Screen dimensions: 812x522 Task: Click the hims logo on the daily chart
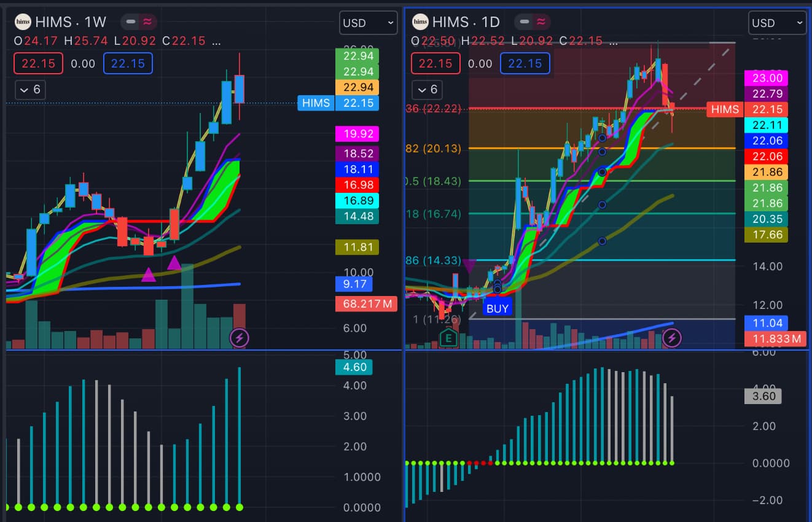pyautogui.click(x=420, y=21)
